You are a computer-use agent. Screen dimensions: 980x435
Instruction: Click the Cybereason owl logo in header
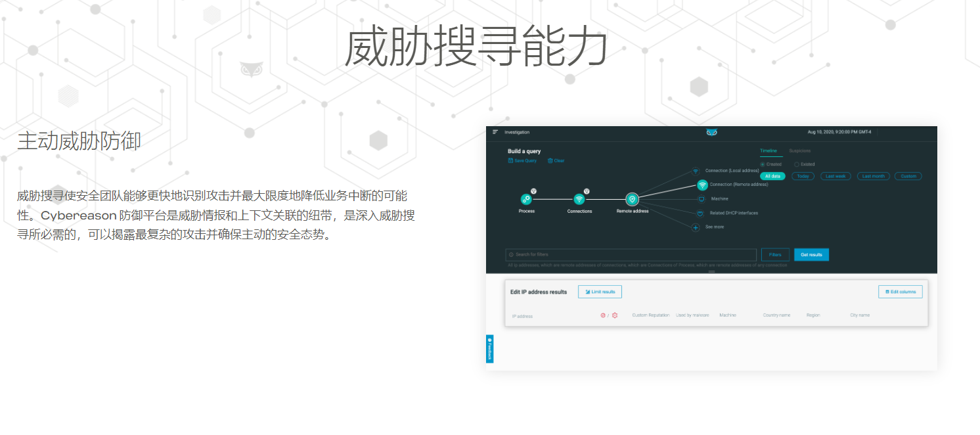[711, 132]
